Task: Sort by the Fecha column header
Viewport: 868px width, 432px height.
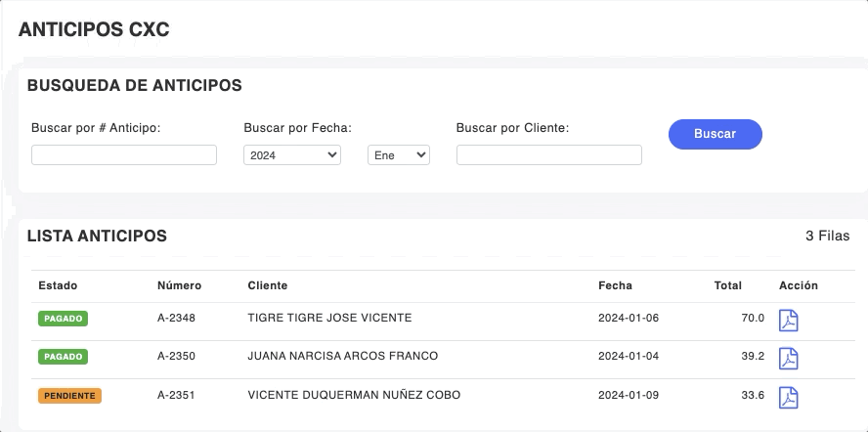Action: coord(615,285)
